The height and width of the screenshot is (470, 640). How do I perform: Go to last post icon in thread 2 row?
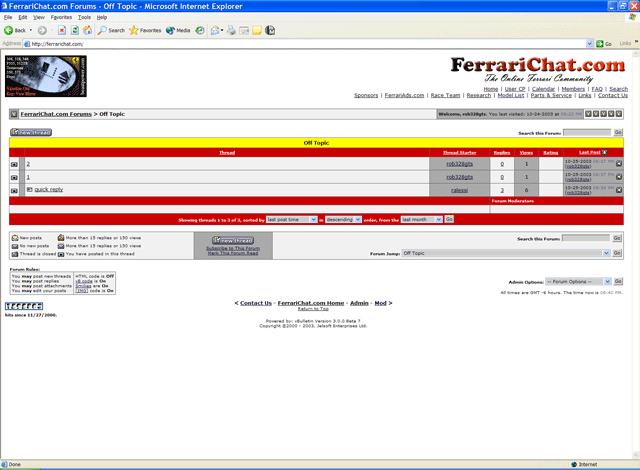click(x=619, y=164)
